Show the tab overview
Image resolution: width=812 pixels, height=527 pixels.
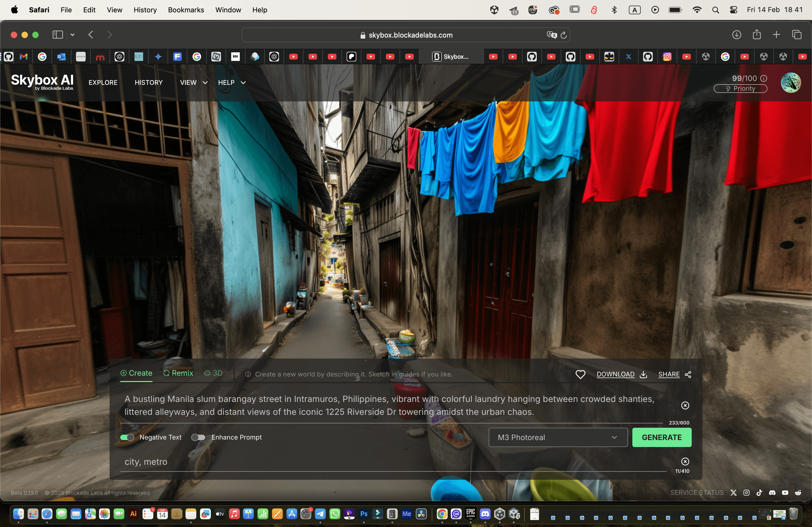[797, 34]
